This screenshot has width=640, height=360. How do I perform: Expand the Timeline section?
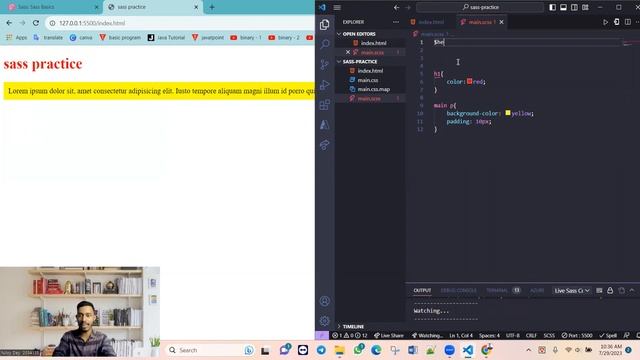[x=350, y=327]
